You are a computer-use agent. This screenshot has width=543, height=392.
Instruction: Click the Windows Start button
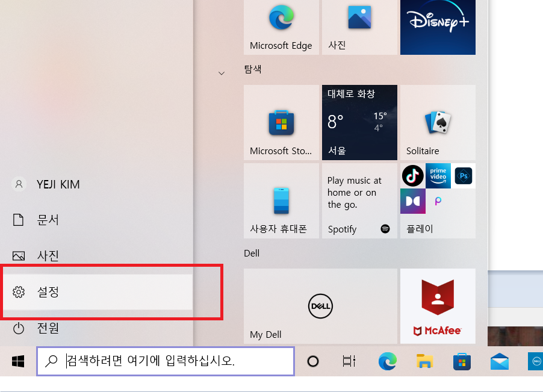18,361
